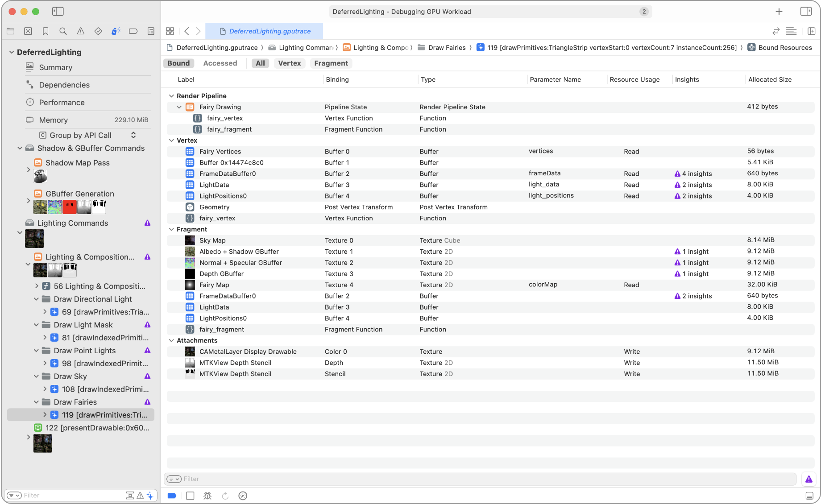Switch to the Accessed tab
The width and height of the screenshot is (821, 504).
pyautogui.click(x=220, y=63)
